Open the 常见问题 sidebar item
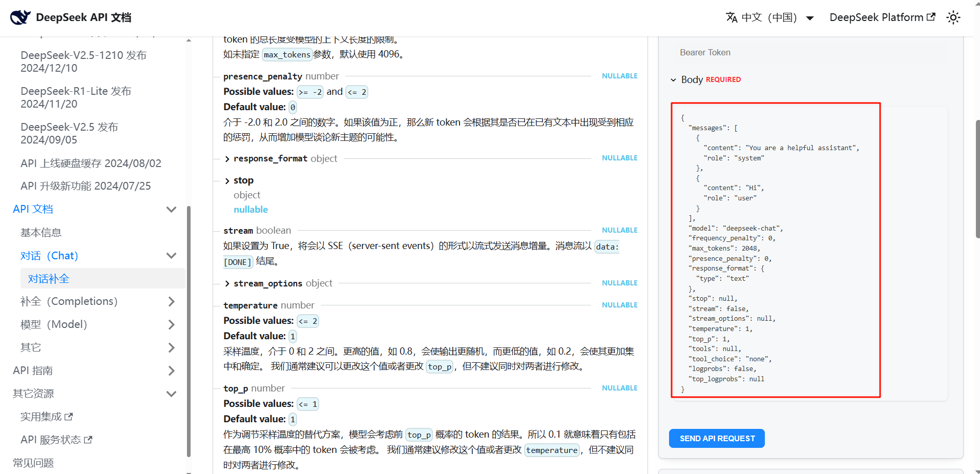Image resolution: width=980 pixels, height=474 pixels. 33,463
